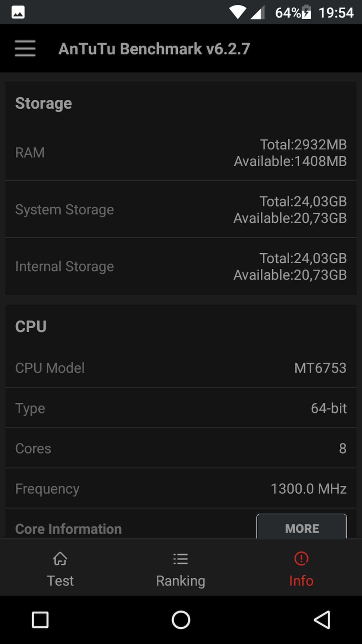Select the System Storage row
The image size is (362, 644).
click(181, 210)
